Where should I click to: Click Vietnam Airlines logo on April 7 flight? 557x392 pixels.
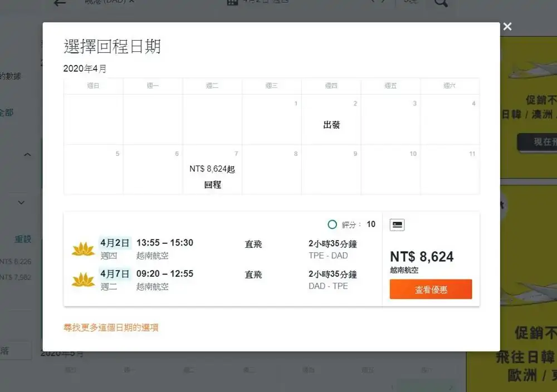[x=84, y=280]
